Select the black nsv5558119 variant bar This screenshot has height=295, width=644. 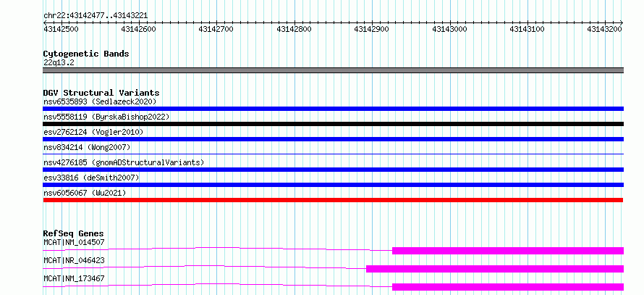[x=333, y=124]
